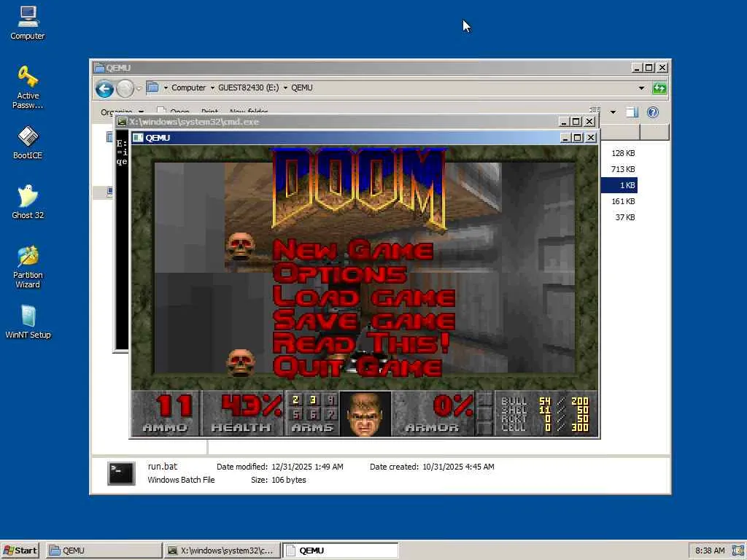Click the AMMO counter showing 11
Screen dimensions: 747x560
pyautogui.click(x=166, y=413)
